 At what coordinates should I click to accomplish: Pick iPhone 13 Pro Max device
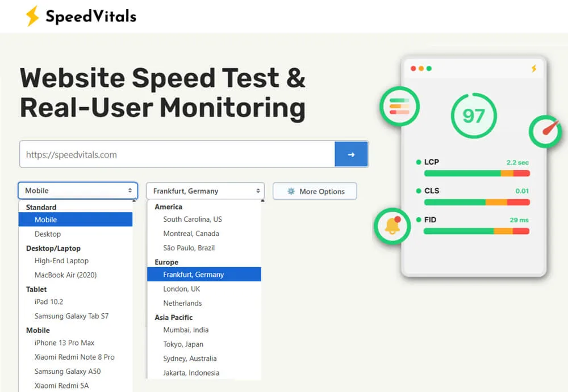point(76,343)
